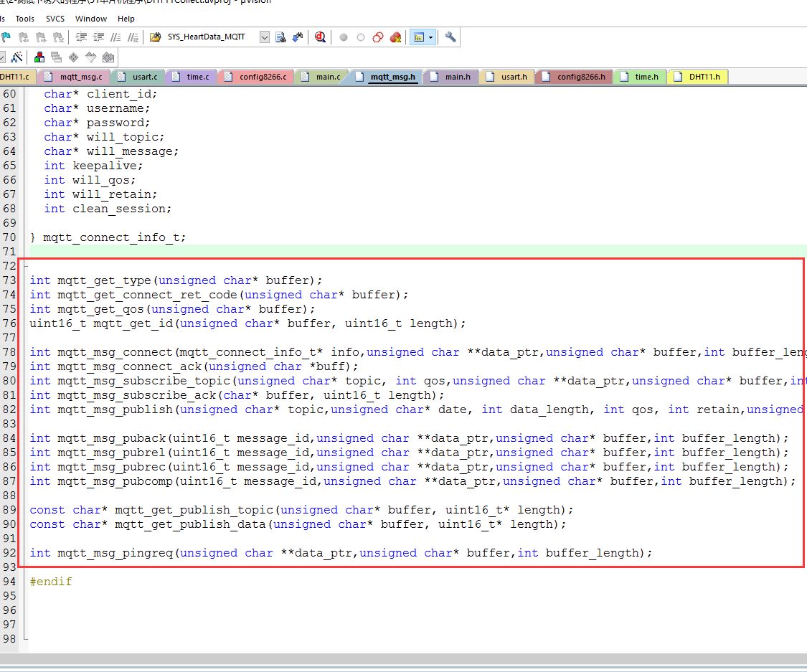807x672 pixels.
Task: Go to the previous bookmark
Action: 24,37
